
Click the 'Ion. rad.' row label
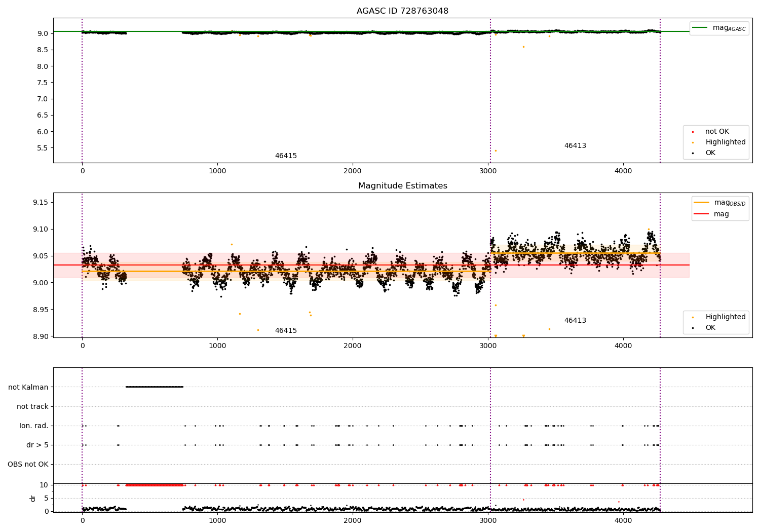pyautogui.click(x=34, y=426)
